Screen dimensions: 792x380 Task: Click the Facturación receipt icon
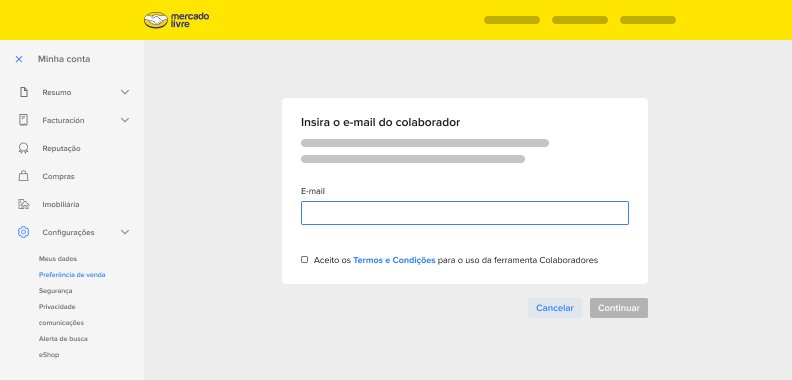23,120
